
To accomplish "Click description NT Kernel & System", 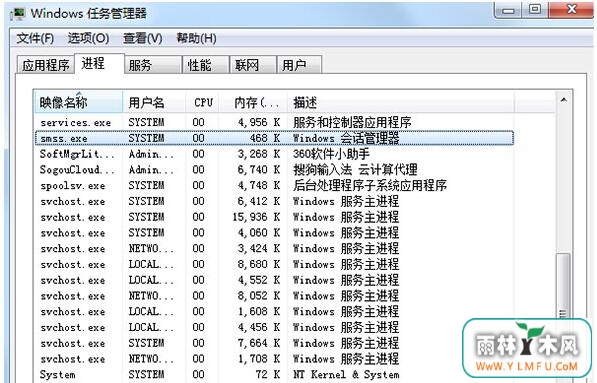I will [346, 375].
